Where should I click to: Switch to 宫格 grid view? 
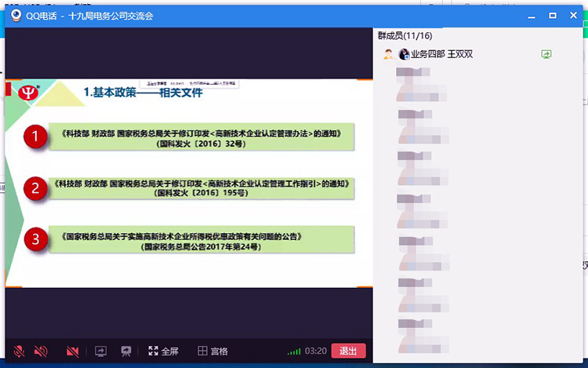pos(212,352)
